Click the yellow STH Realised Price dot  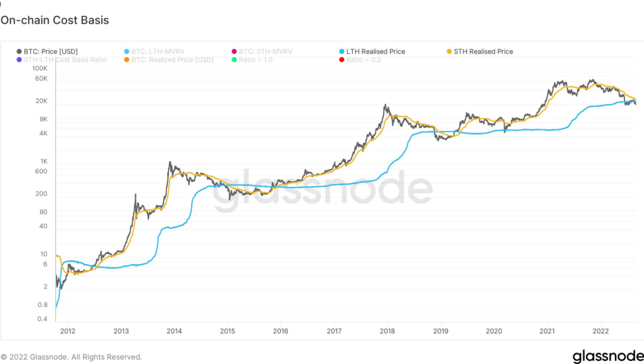tap(449, 52)
